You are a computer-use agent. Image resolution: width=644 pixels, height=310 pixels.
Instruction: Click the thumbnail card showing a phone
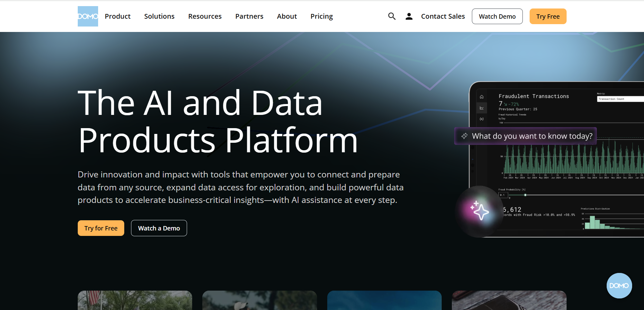tap(509, 300)
